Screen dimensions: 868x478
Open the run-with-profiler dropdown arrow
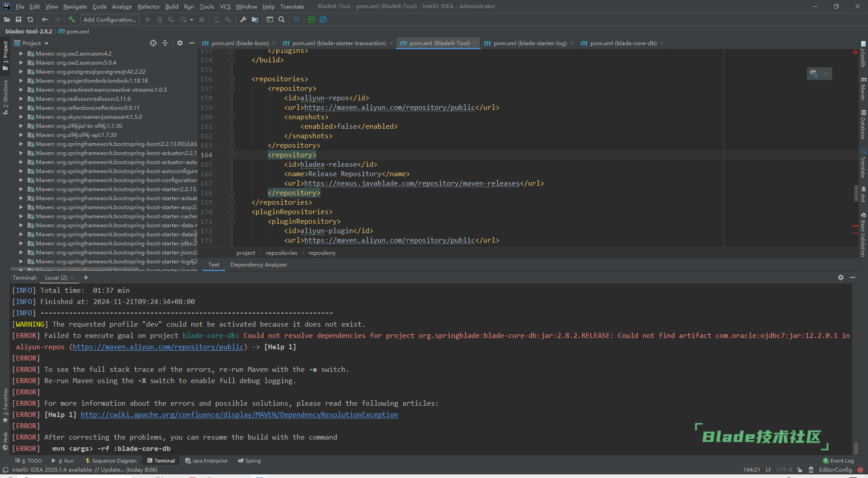tap(192, 19)
